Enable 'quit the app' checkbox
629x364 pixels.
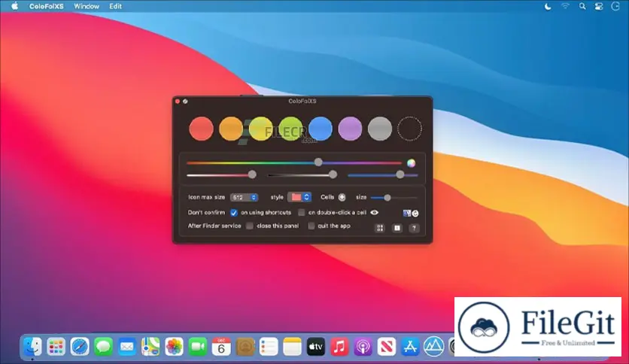point(311,226)
